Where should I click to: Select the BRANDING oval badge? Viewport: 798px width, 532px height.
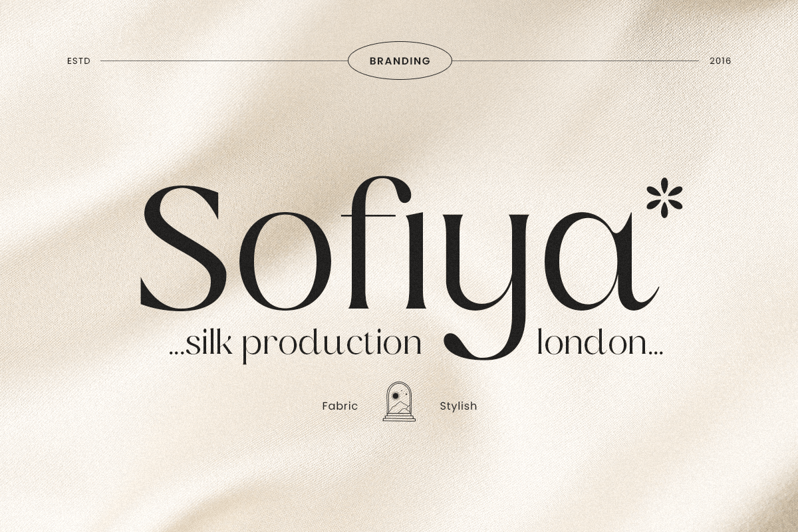[400, 61]
